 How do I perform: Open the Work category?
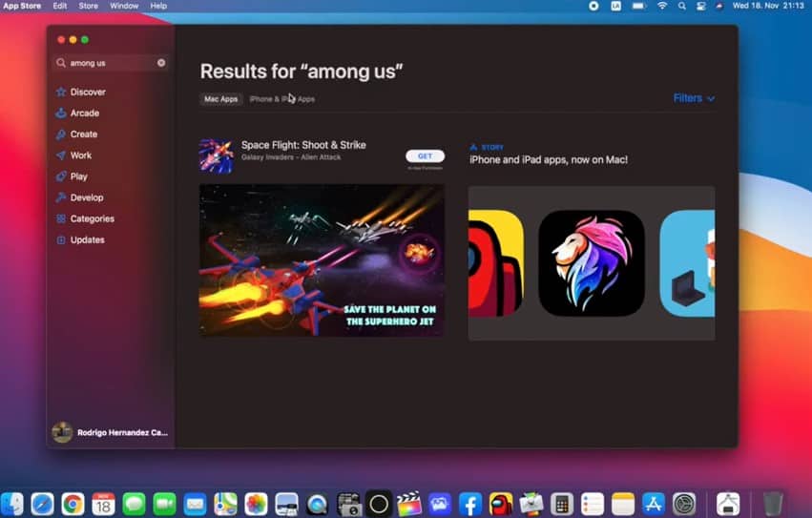(73, 155)
